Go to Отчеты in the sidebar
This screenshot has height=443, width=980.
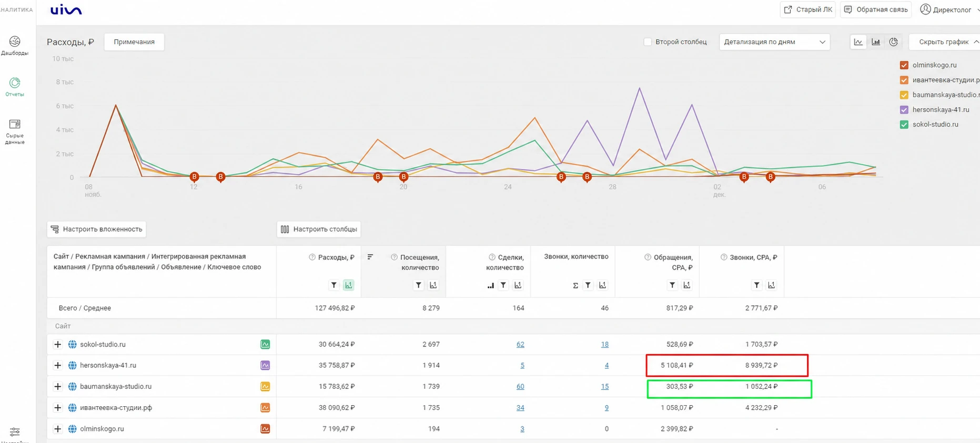tap(15, 87)
